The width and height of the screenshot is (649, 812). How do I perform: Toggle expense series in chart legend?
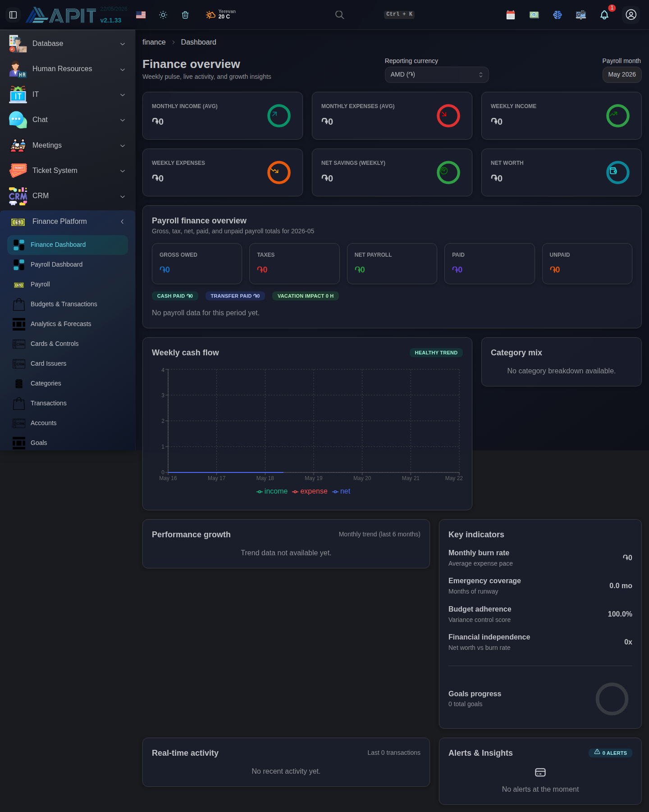pos(310,491)
